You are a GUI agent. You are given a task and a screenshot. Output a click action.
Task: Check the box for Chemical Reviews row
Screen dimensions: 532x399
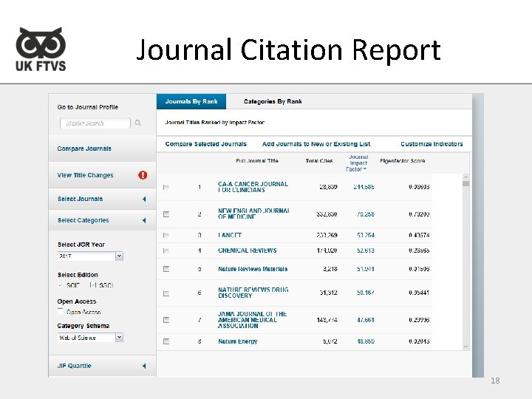click(x=166, y=250)
